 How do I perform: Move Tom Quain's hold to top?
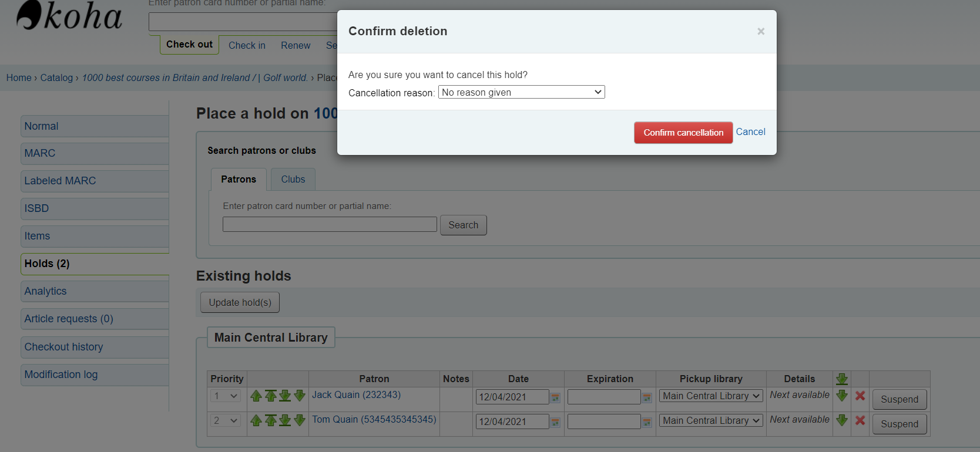click(271, 420)
